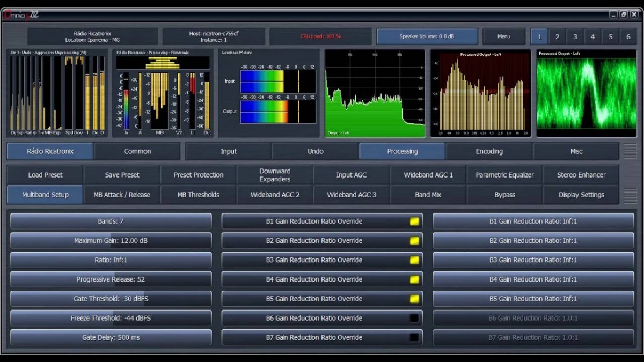The image size is (644, 362).
Task: Click the grip icon beside Display Settings
Action: (630, 195)
